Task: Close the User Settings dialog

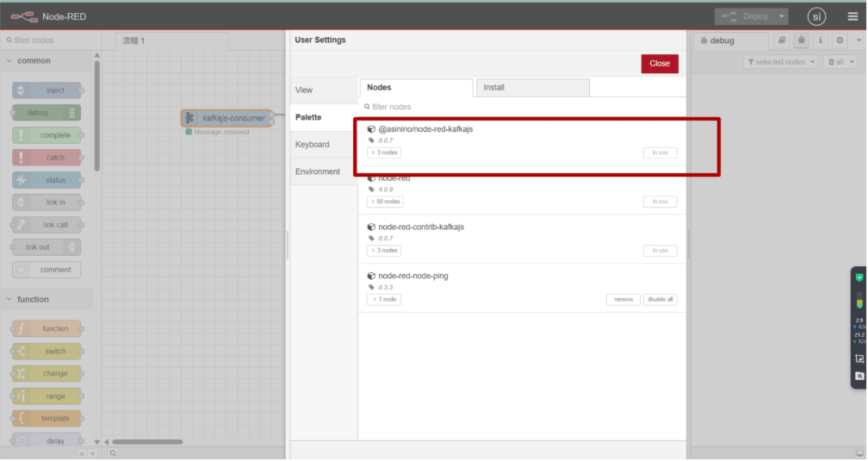Action: pos(660,64)
